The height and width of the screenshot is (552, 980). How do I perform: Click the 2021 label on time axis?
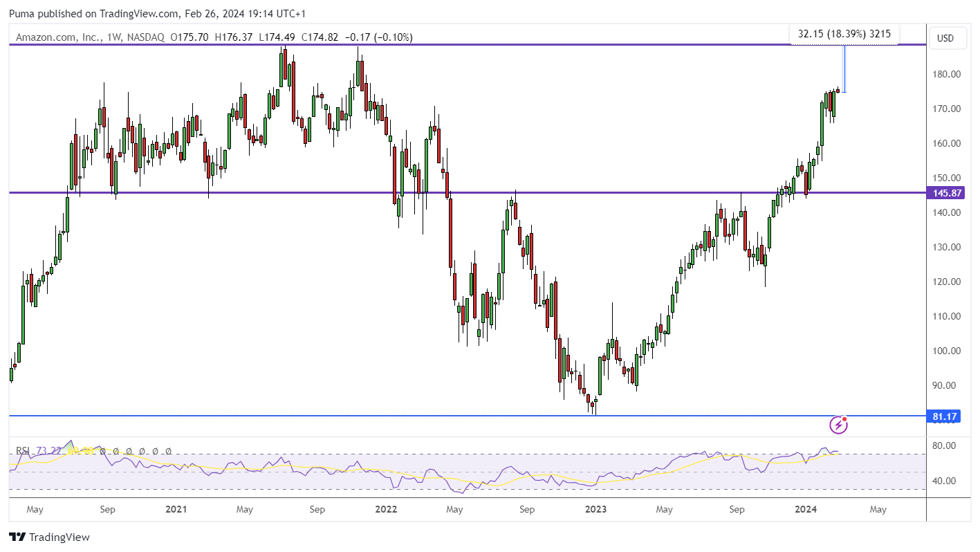(x=176, y=510)
